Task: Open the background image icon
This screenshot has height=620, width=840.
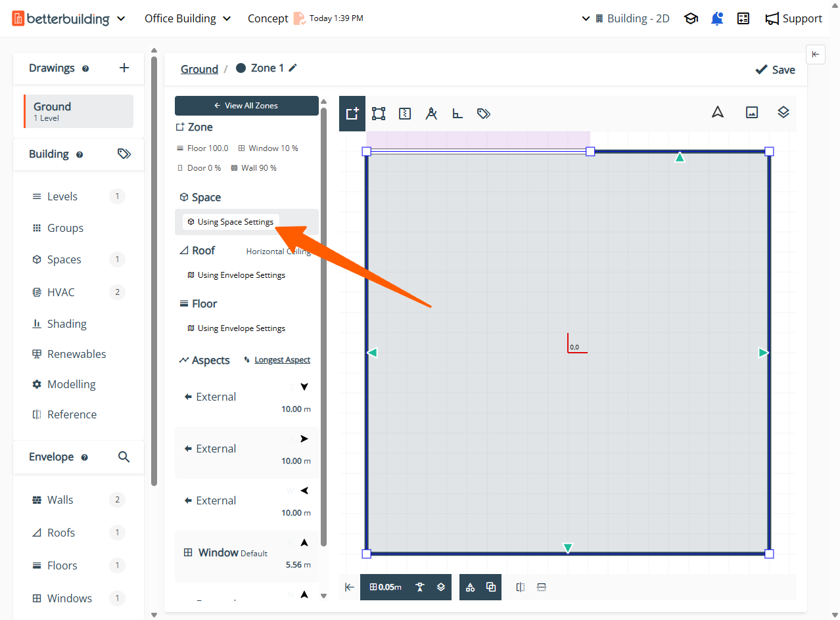Action: [752, 112]
